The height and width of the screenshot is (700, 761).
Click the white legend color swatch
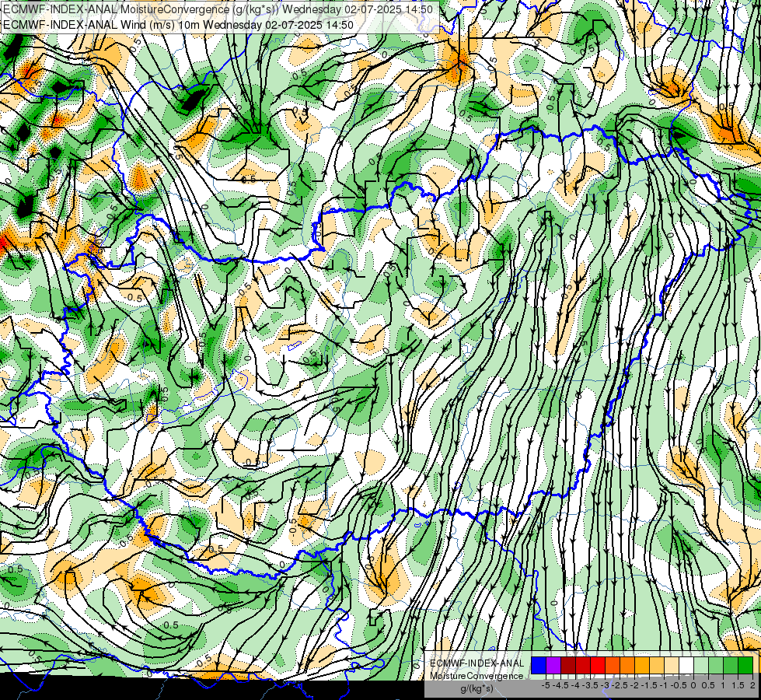click(686, 665)
